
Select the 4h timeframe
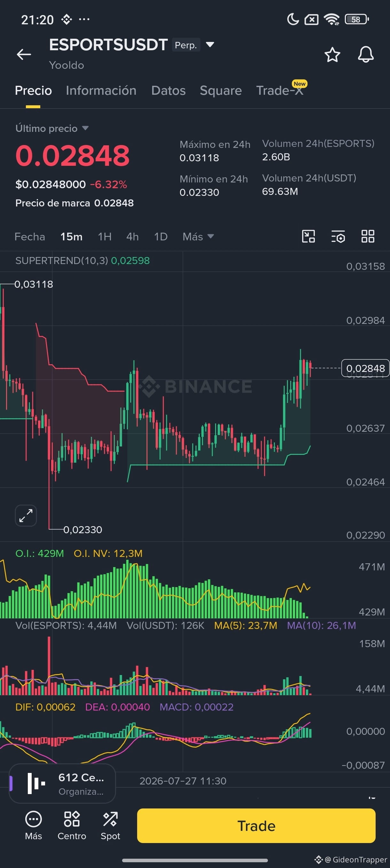coord(133,237)
